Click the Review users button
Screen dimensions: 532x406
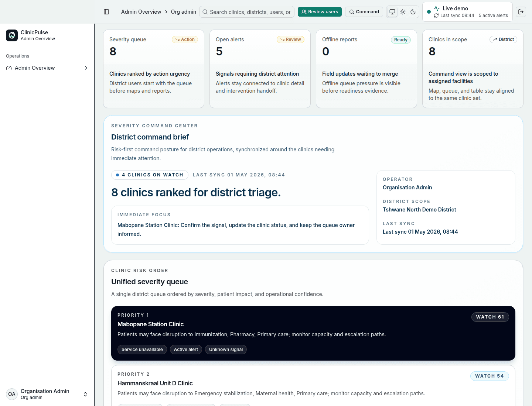pos(320,12)
